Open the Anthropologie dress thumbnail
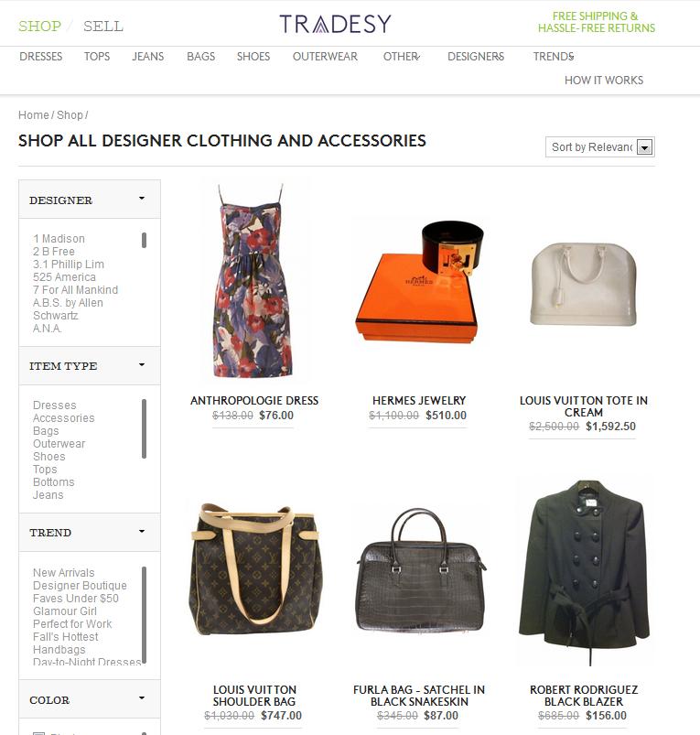Screen dimensions: 700x735 pos(253,280)
